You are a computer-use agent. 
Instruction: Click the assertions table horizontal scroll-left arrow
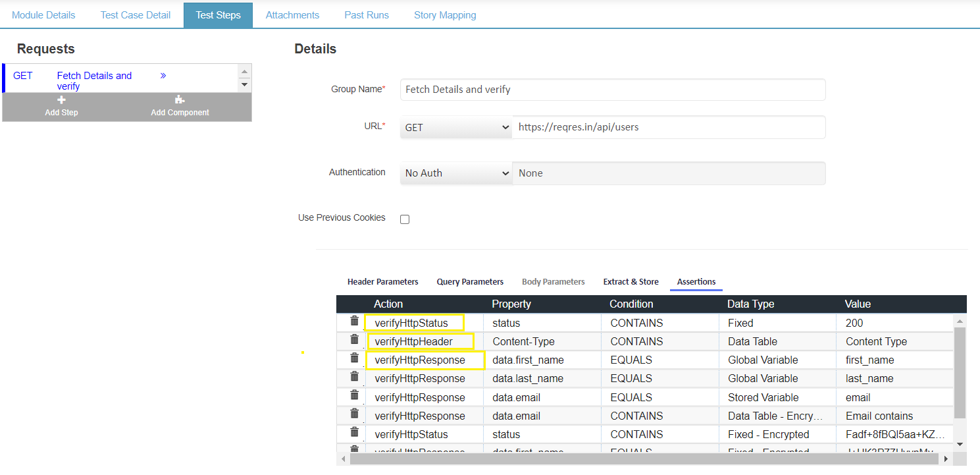coord(344,459)
